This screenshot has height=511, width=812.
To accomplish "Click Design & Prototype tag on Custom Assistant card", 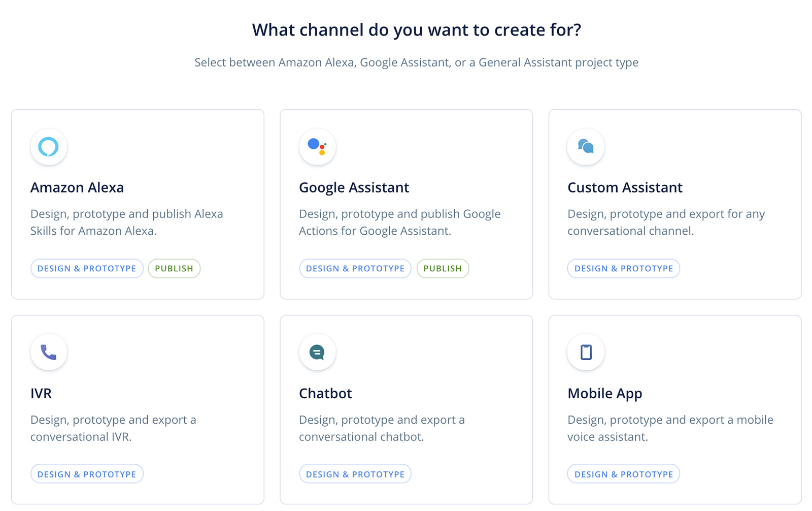I will tap(624, 268).
